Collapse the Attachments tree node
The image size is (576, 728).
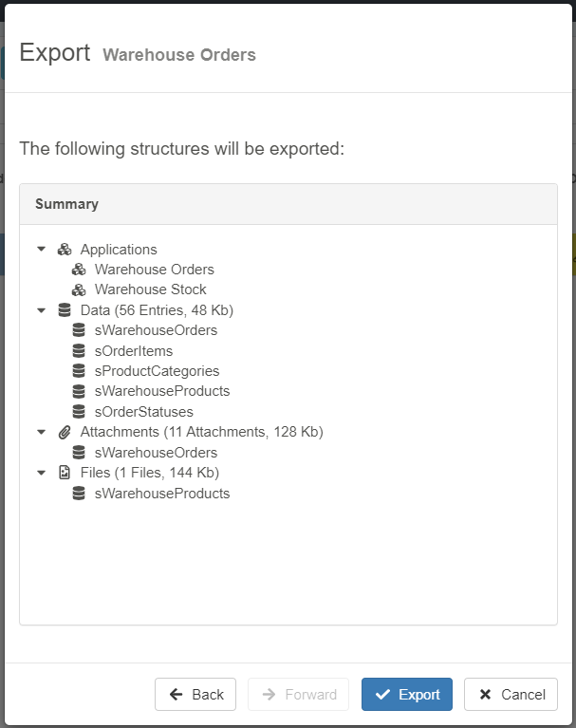pos(41,432)
